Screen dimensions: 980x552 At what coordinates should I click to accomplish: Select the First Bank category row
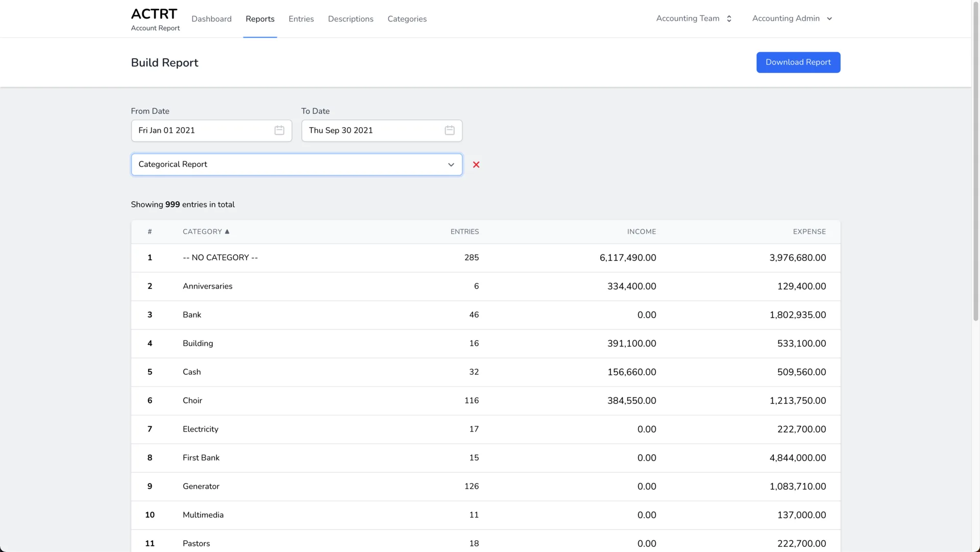click(x=485, y=458)
